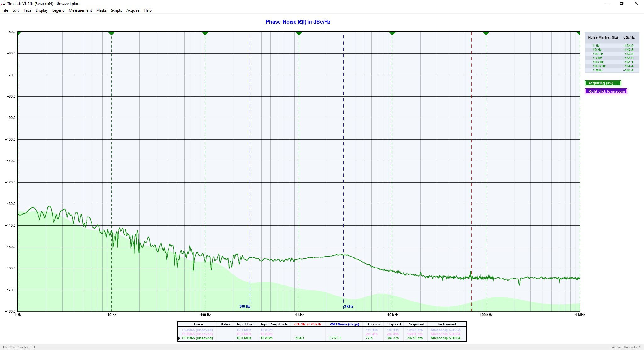Click the green marker triangle at 1 kHz

[x=299, y=33]
